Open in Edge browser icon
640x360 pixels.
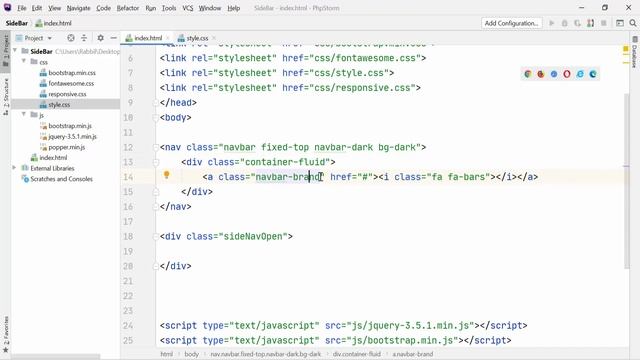(593, 74)
